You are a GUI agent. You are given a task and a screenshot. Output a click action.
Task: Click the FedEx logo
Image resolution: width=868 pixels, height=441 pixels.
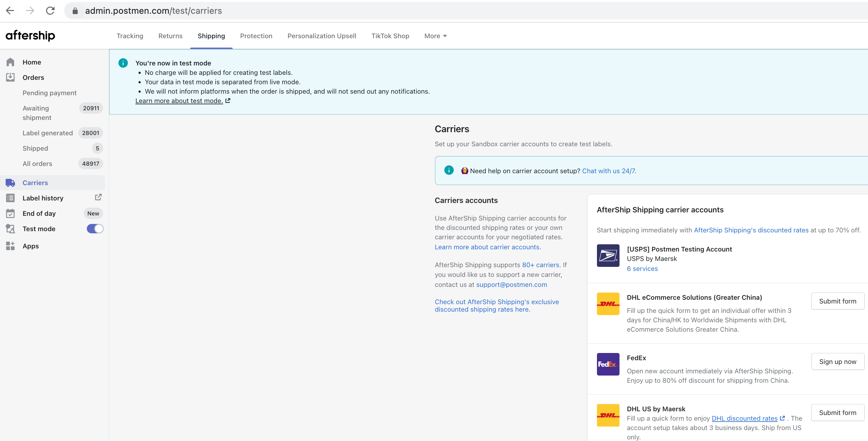[x=608, y=364]
